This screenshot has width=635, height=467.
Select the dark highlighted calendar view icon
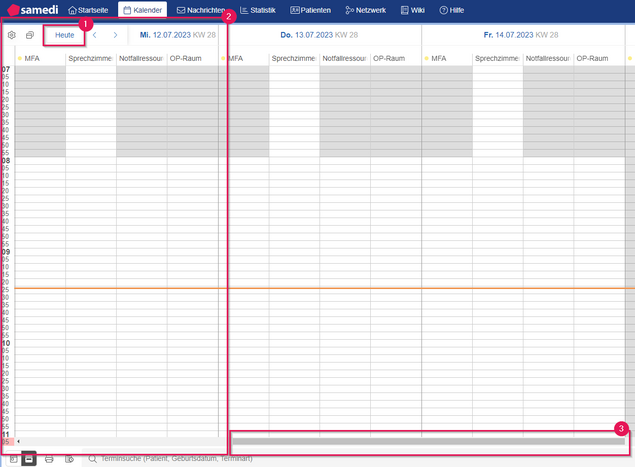coord(29,459)
